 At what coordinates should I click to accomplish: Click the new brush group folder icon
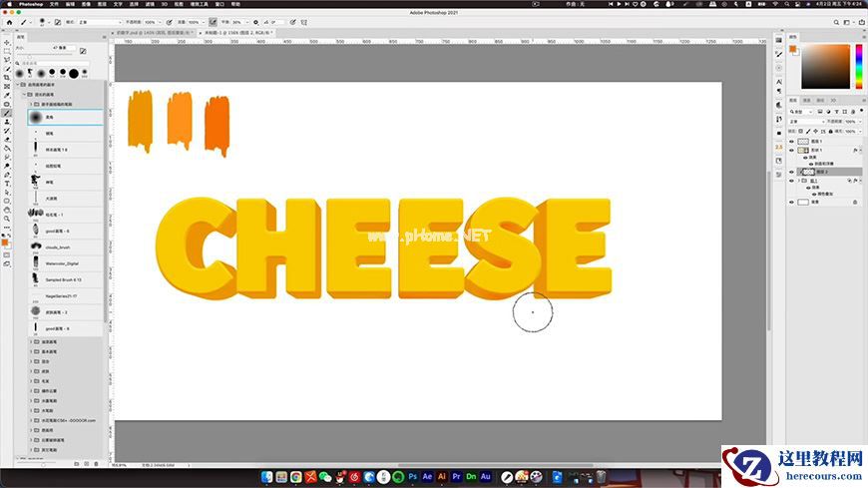(x=77, y=464)
